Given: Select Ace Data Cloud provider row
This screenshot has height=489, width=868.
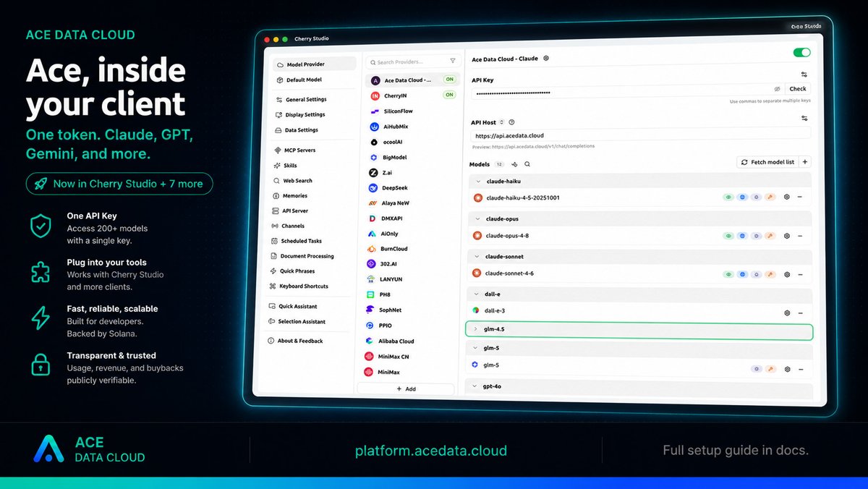Looking at the screenshot, I should coord(412,80).
